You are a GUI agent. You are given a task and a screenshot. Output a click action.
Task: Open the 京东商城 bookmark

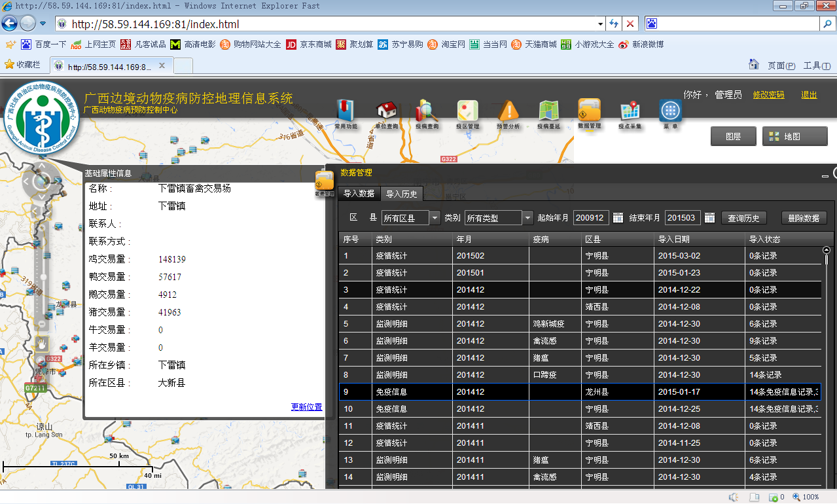[x=309, y=45]
